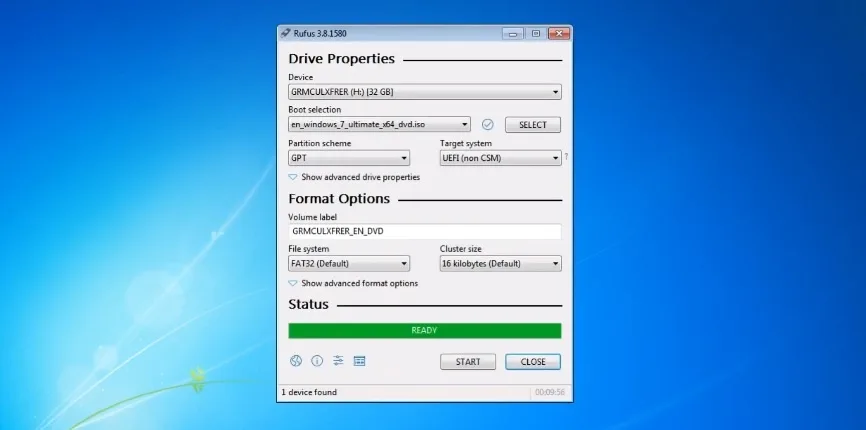Open the About info icon

317,361
